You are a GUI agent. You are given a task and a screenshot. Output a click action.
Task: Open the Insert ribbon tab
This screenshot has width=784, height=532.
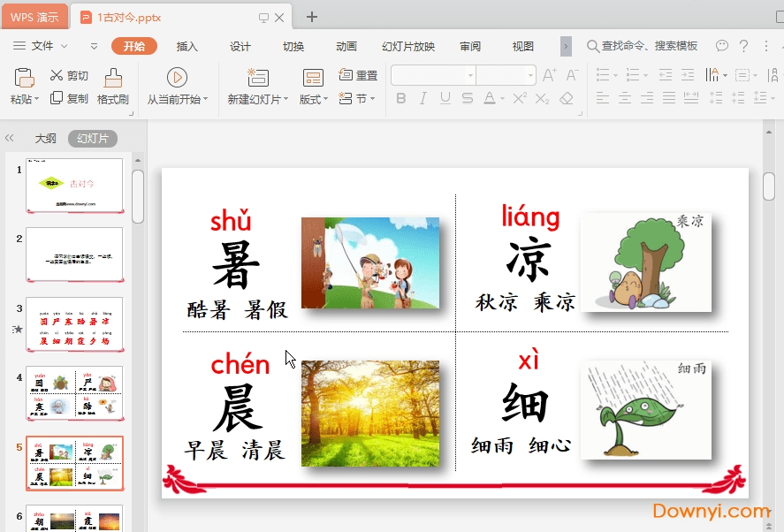(187, 47)
